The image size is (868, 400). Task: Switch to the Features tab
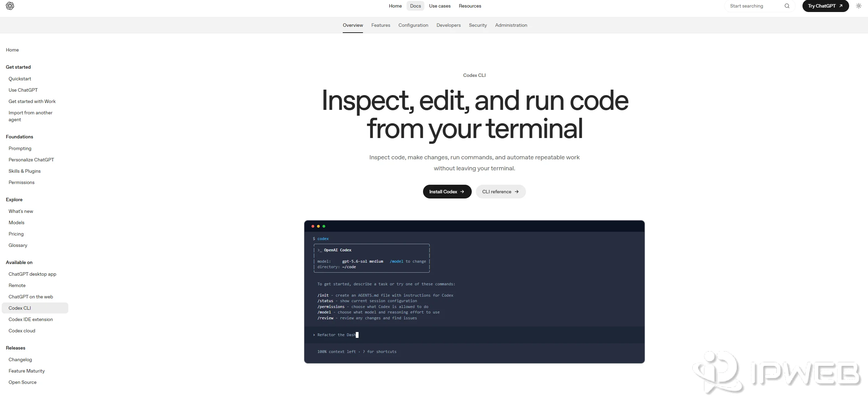(x=380, y=25)
